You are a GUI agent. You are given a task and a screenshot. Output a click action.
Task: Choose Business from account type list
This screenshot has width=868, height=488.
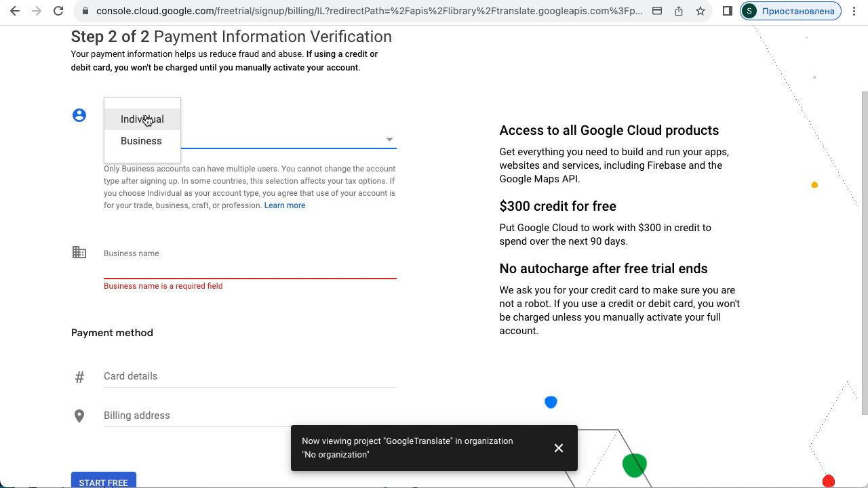pyautogui.click(x=141, y=141)
